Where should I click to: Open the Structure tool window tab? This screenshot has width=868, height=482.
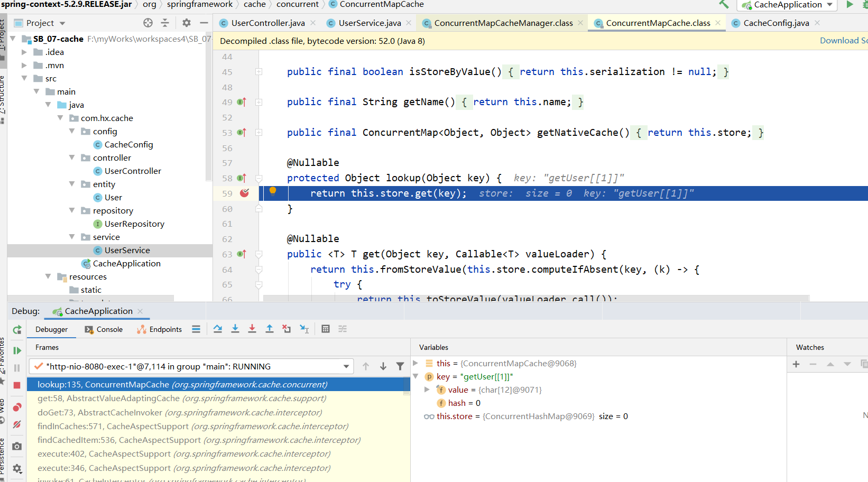[3, 95]
